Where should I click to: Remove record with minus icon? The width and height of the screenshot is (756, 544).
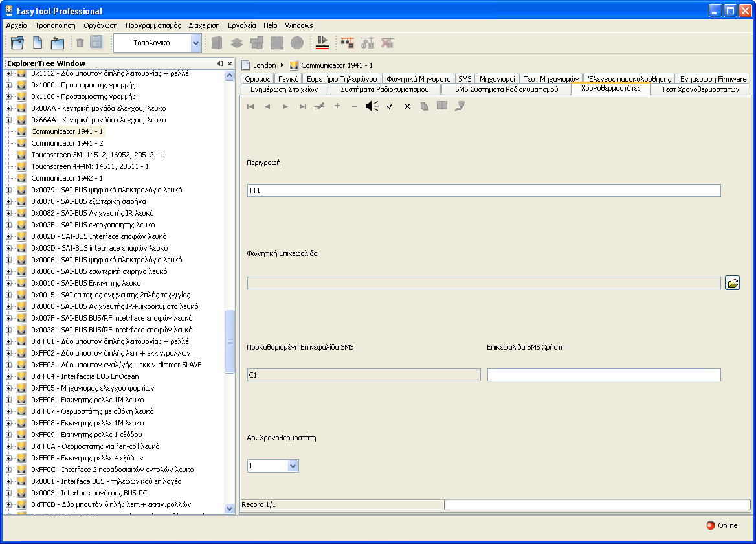pos(355,106)
